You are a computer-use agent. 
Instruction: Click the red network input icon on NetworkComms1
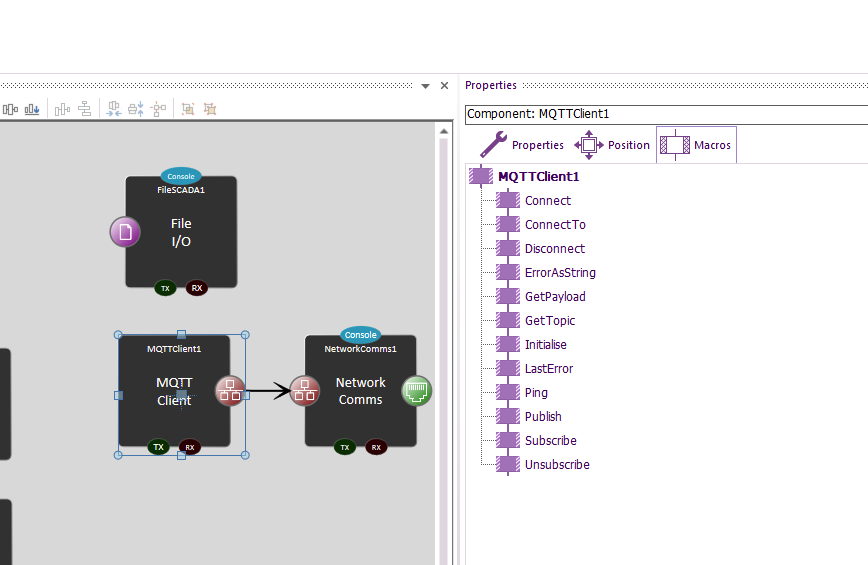click(x=305, y=391)
